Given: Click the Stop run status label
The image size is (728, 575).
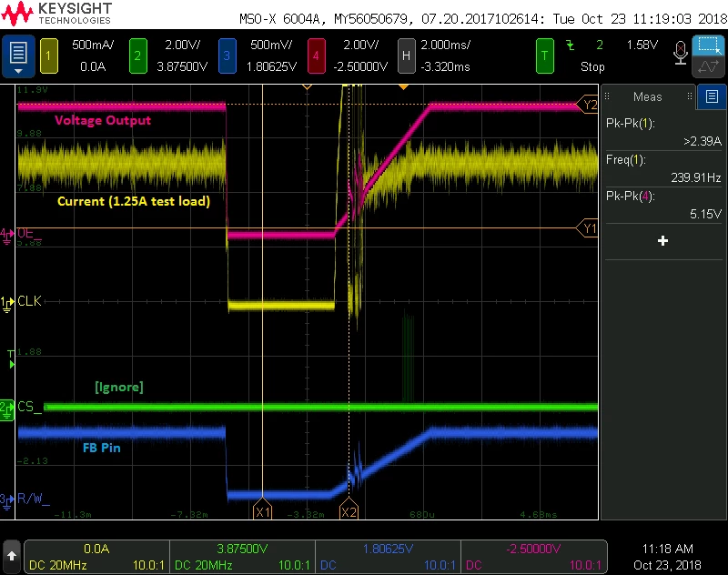Looking at the screenshot, I should click(x=592, y=66).
